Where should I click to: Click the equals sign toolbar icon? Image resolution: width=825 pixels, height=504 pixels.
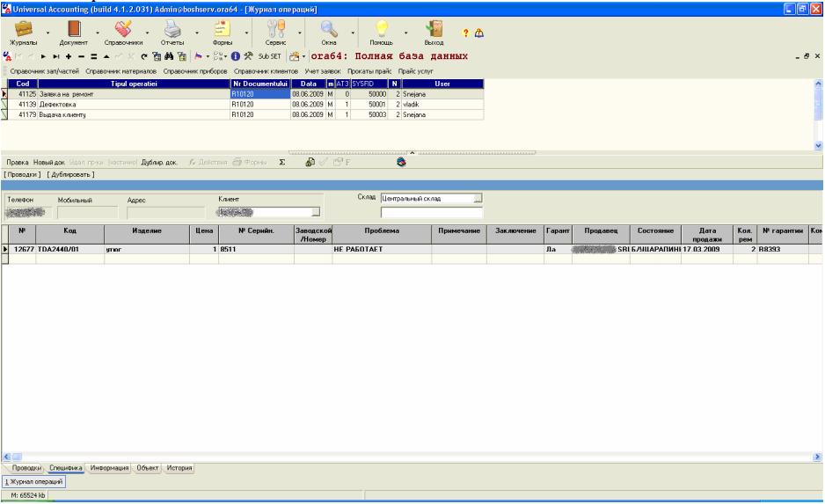(93, 56)
